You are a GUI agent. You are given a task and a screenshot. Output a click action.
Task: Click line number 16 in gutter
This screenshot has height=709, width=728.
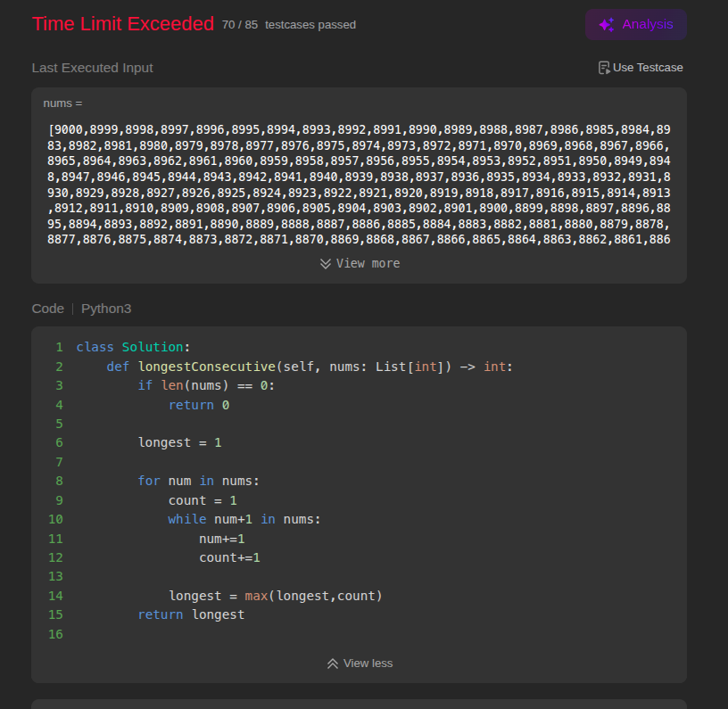55,634
